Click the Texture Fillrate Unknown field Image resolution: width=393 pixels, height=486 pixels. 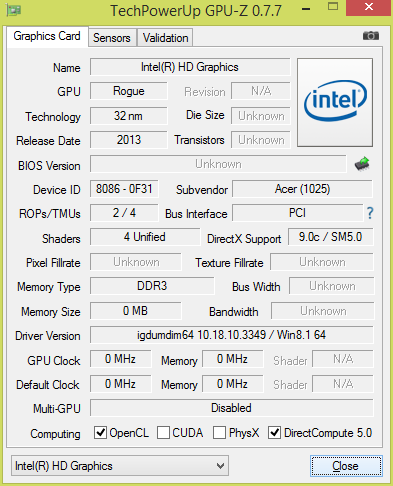click(322, 262)
